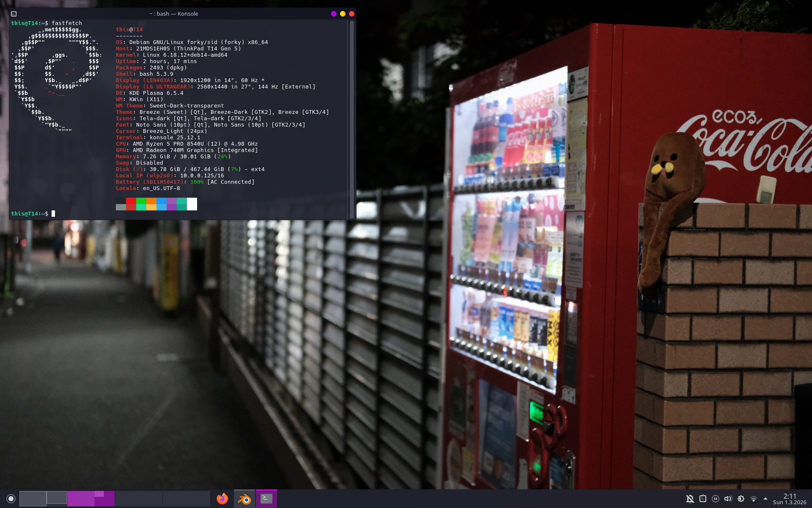Click the Konsole terminal taskbar entry
812x508 pixels.
pyautogui.click(x=266, y=499)
